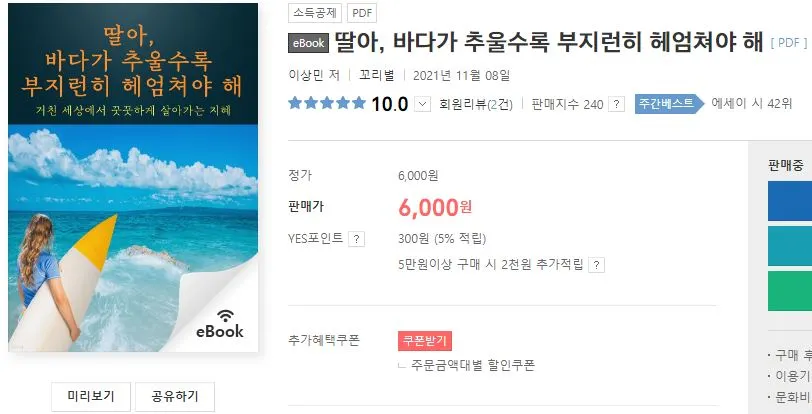Screen dimensions: 812x414
Task: Click the eBook wifi logo on cover
Action: point(220,324)
